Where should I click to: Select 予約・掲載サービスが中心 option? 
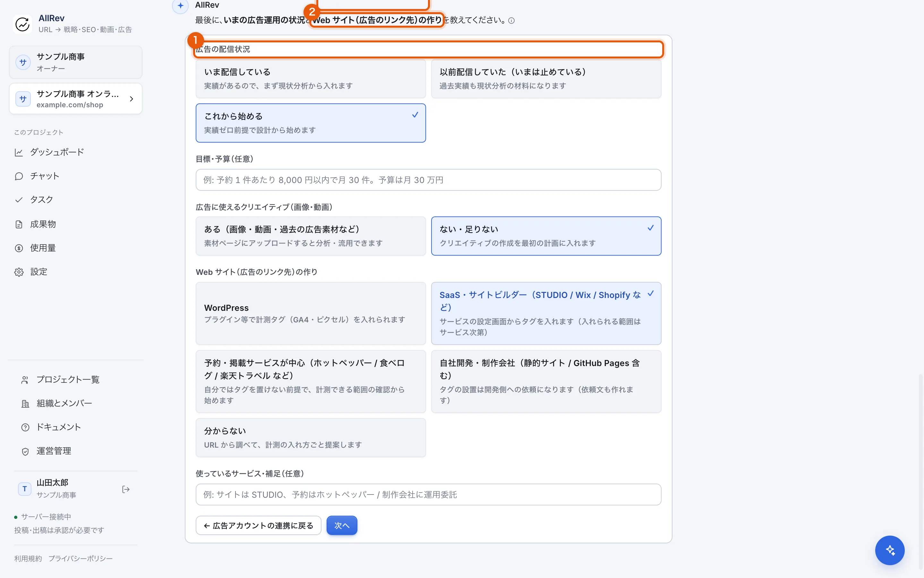(x=311, y=381)
